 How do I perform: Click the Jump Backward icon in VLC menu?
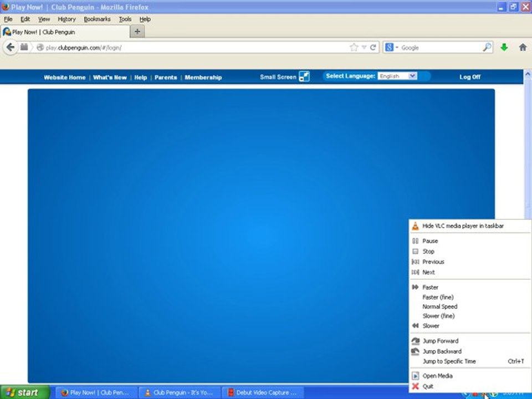tap(415, 351)
